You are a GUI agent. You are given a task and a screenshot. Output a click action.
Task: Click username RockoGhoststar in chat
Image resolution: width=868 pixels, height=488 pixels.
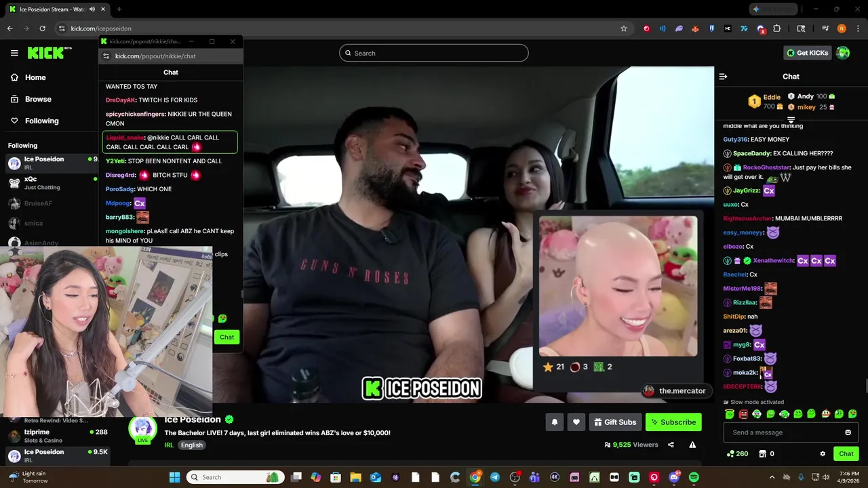click(x=767, y=167)
